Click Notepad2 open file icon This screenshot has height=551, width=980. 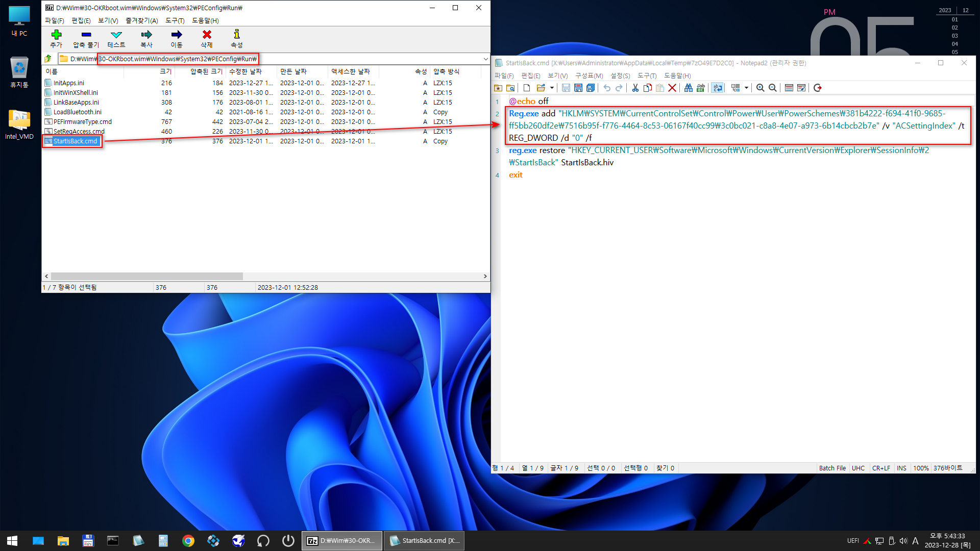click(x=541, y=88)
